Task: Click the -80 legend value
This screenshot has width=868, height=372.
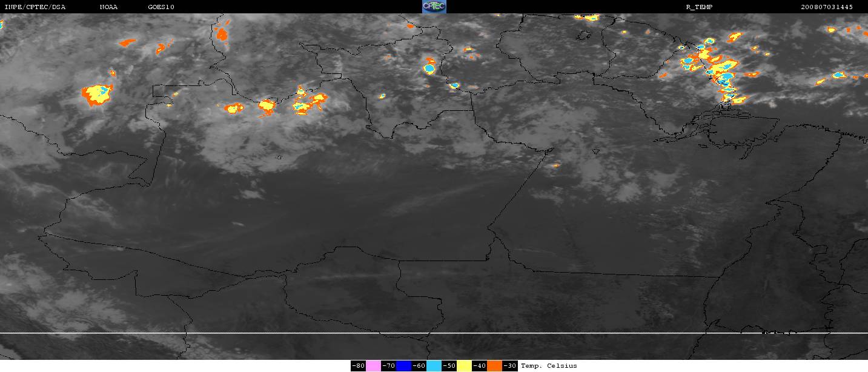Action: pos(359,366)
